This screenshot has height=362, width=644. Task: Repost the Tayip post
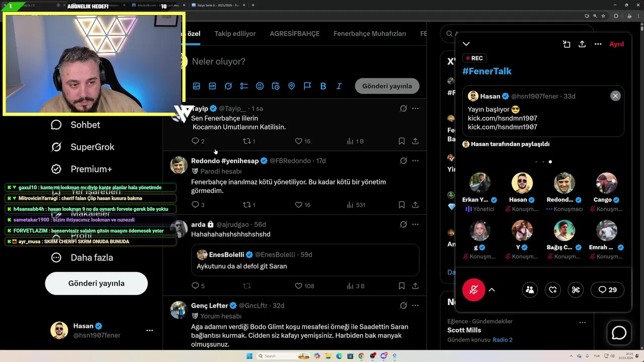tap(247, 141)
